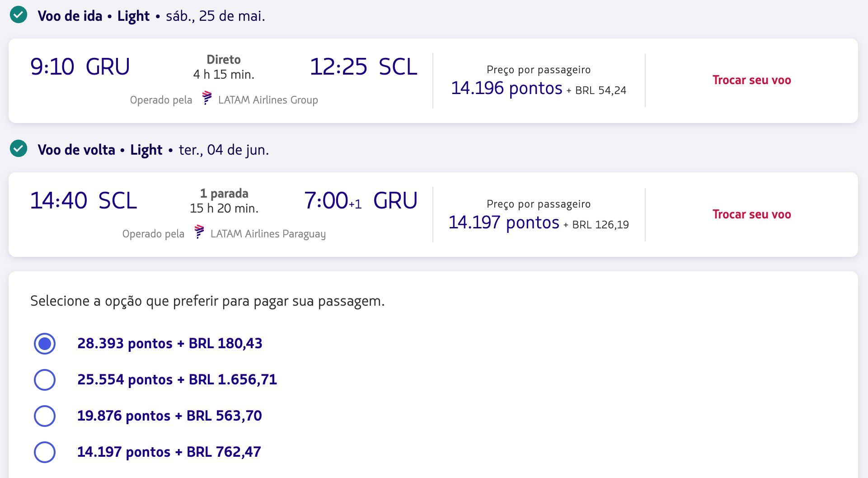
Task: Click the Voo de volta Light header
Action: click(100, 150)
